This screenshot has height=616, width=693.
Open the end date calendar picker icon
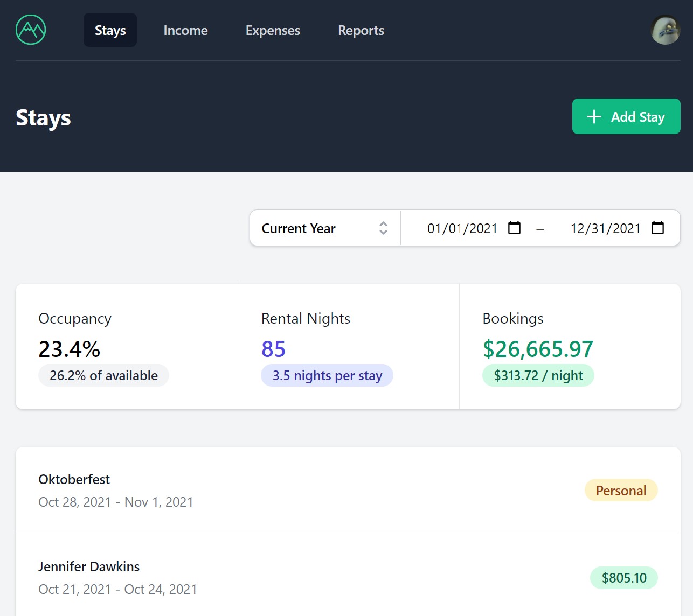(x=657, y=228)
